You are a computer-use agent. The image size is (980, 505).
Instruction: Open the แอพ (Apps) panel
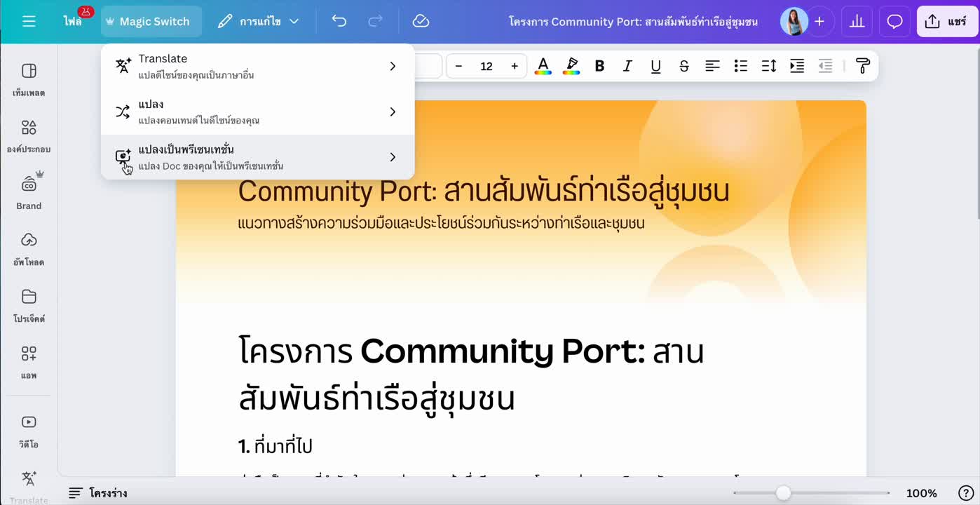pyautogui.click(x=28, y=361)
